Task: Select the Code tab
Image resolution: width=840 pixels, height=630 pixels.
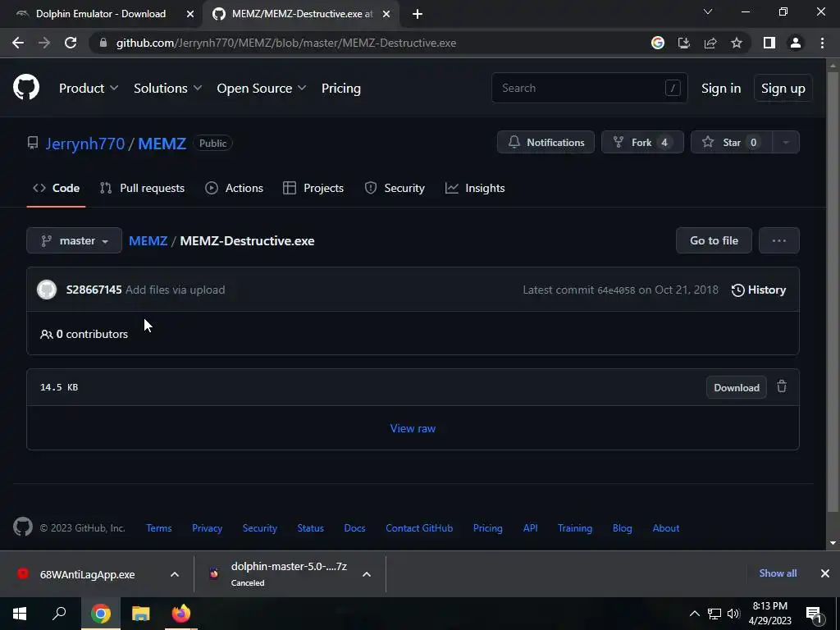Action: coord(57,188)
